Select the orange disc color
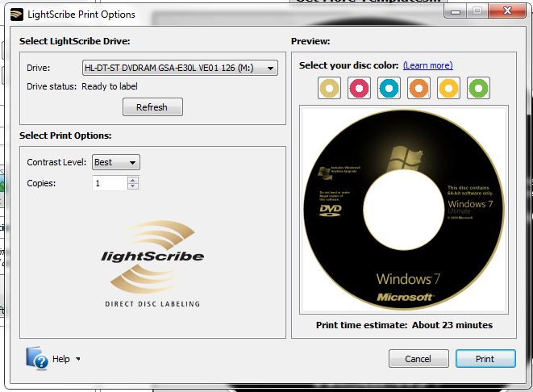This screenshot has height=392, width=533. point(418,88)
